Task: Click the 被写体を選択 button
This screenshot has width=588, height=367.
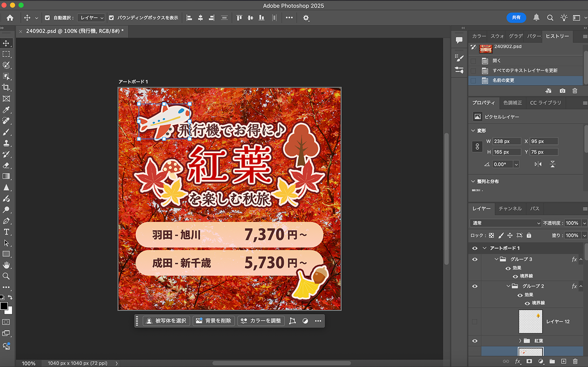Action: pyautogui.click(x=166, y=321)
